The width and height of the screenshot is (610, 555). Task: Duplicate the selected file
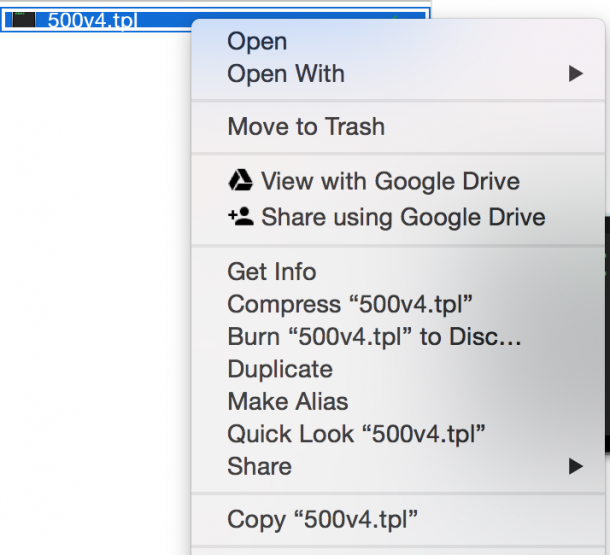pyautogui.click(x=280, y=369)
